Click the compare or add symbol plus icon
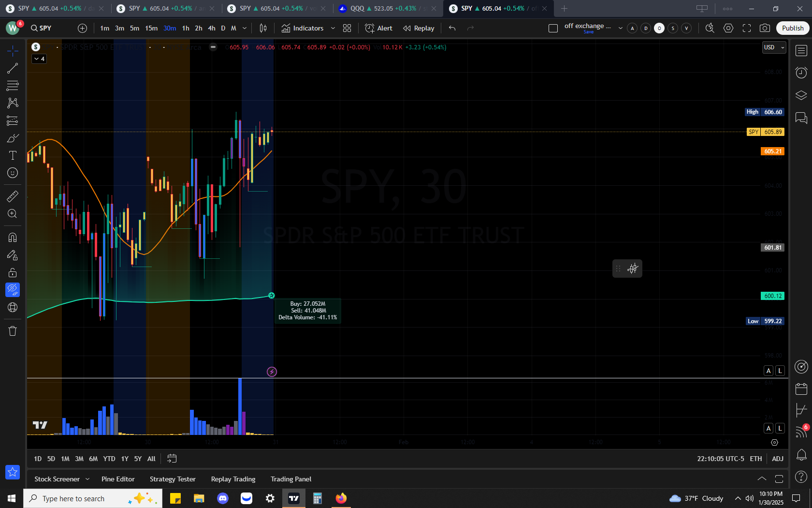The height and width of the screenshot is (508, 812). 83,28
